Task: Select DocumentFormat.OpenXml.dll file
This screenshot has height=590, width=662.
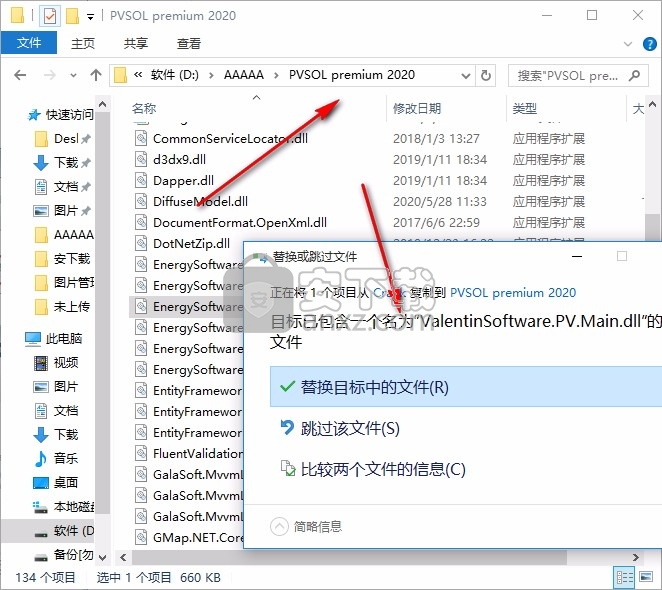Action: point(240,223)
